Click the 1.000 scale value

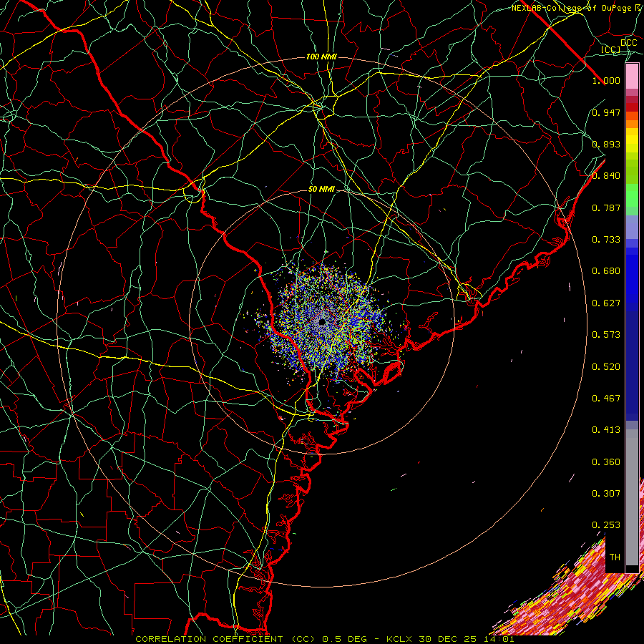click(x=606, y=80)
